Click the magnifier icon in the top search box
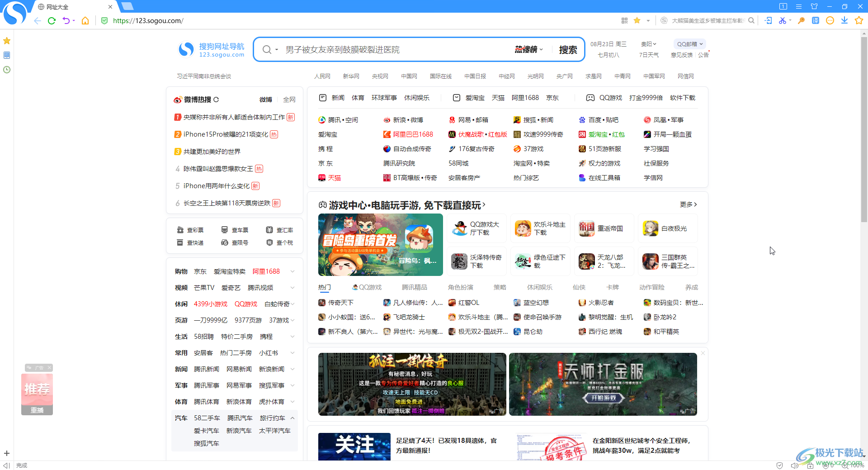Screen dimensions: 868x470 (751, 20)
